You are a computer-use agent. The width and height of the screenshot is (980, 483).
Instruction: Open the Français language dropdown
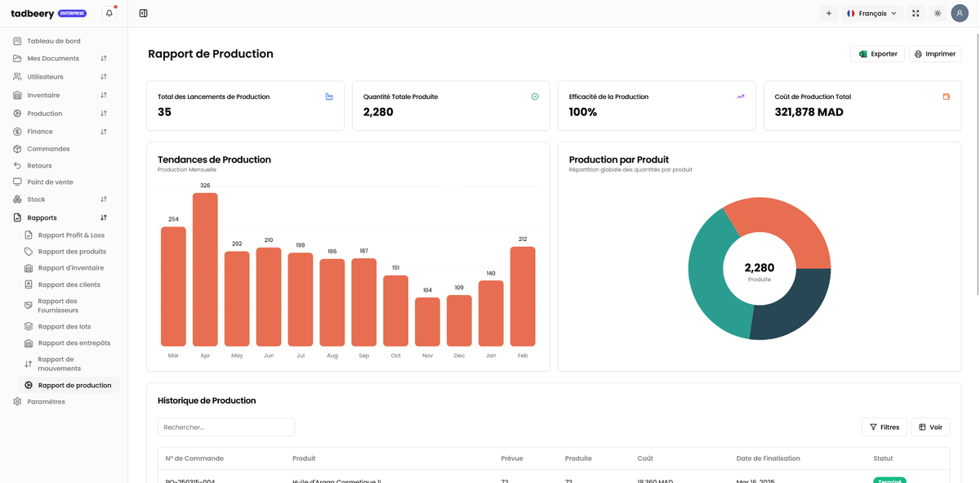point(872,13)
